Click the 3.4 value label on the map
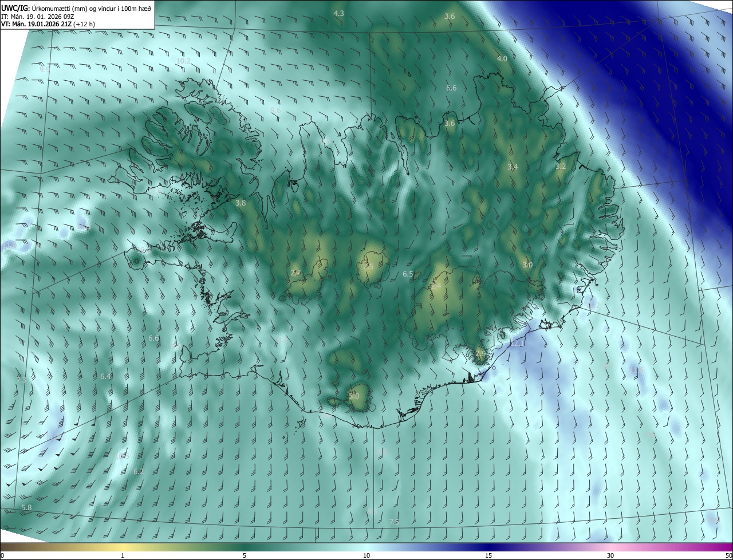Image resolution: width=733 pixels, height=560 pixels. click(513, 167)
